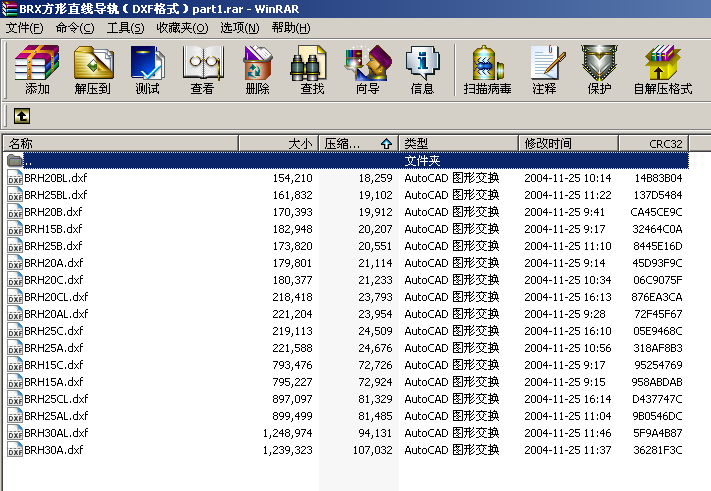Select file BRH15C.dxf
The width and height of the screenshot is (711, 491).
tap(54, 365)
